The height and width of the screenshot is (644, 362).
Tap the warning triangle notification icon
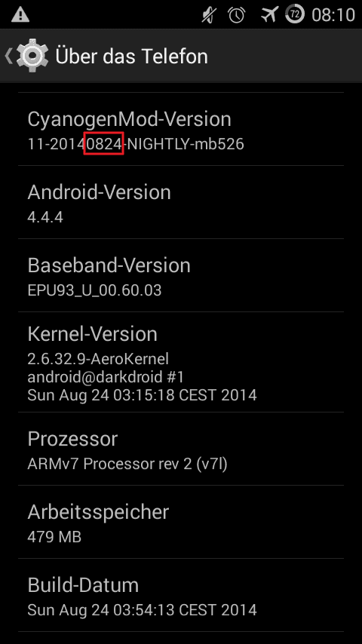[20, 15]
